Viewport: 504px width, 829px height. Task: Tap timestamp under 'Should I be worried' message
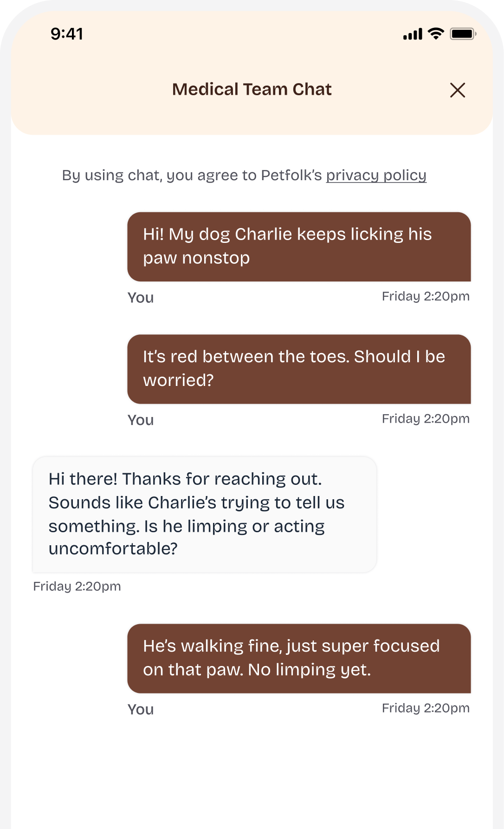coord(426,419)
